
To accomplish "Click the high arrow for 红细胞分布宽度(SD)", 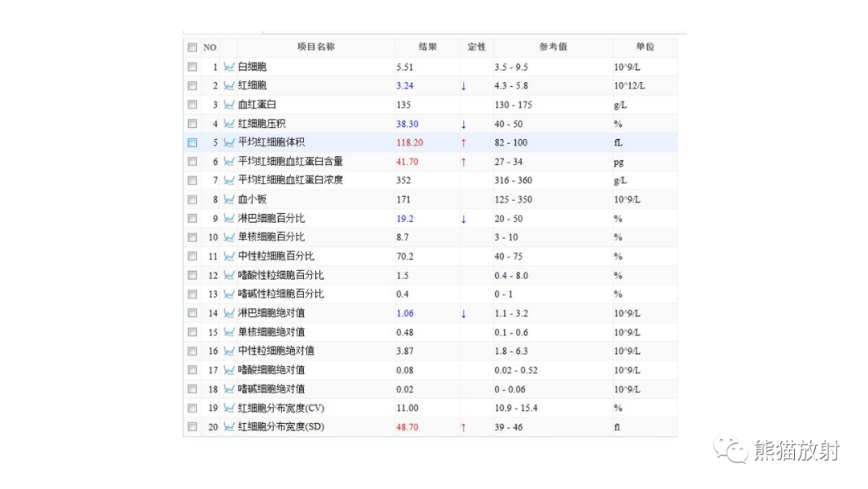I will tap(464, 428).
